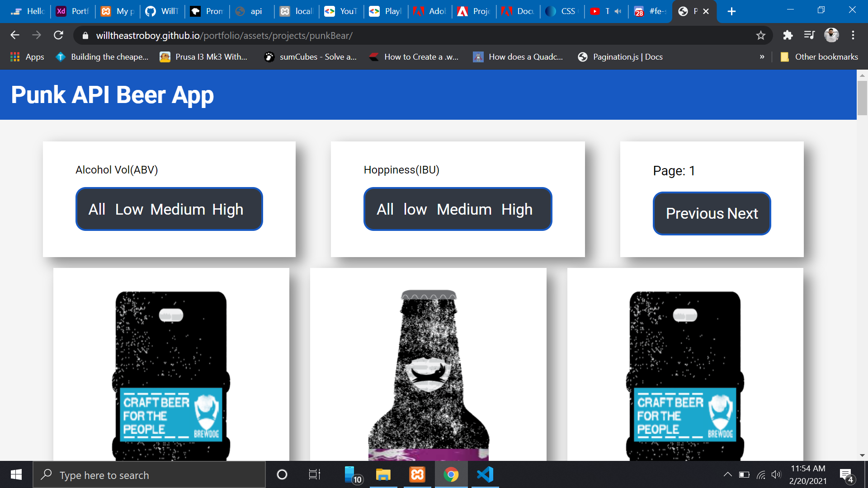Viewport: 868px width, 488px height.
Task: Click the Apps bookmarks shortcut
Action: 27,57
